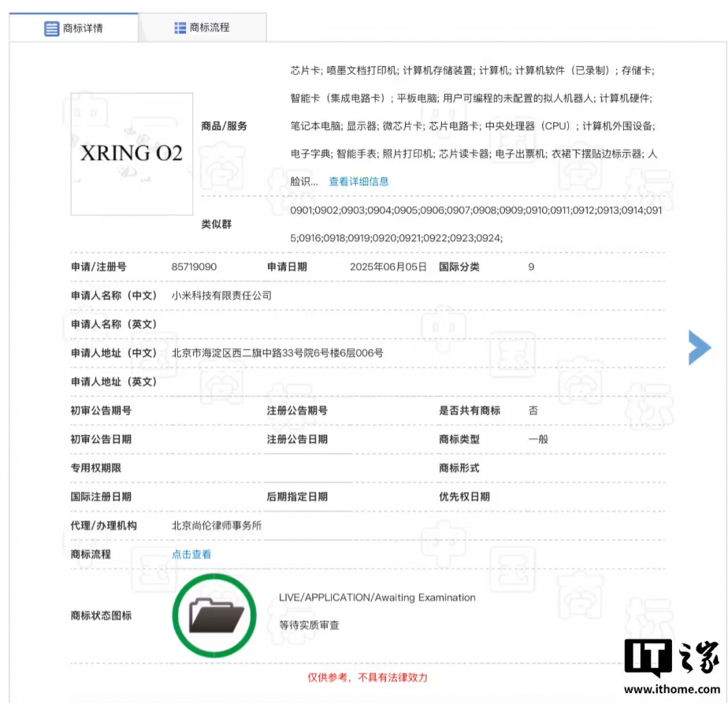Screen dimensions: 728x719
Task: Click the 申请/注册号 label
Action: (x=98, y=267)
